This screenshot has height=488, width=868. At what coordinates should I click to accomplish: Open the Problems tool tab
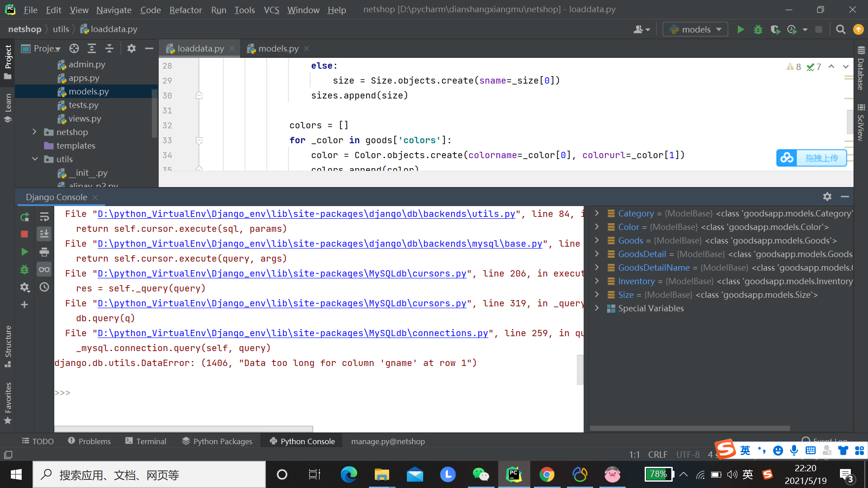tap(89, 441)
